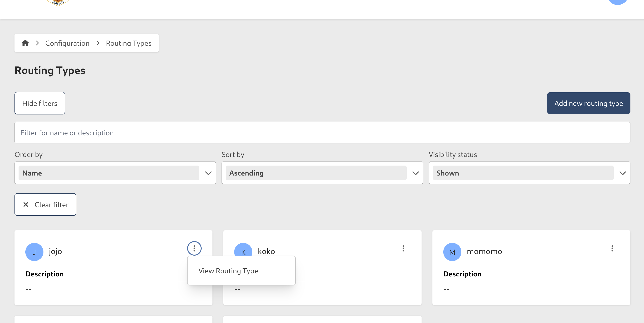This screenshot has height=323, width=644.
Task: Select View Routing Type from the context menu
Action: pos(228,271)
